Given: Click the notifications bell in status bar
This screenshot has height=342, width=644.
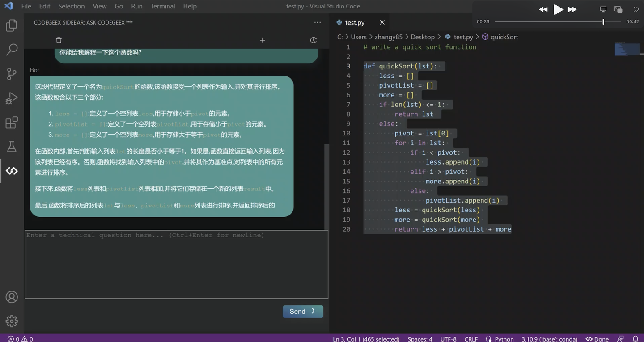Looking at the screenshot, I should coord(636,339).
